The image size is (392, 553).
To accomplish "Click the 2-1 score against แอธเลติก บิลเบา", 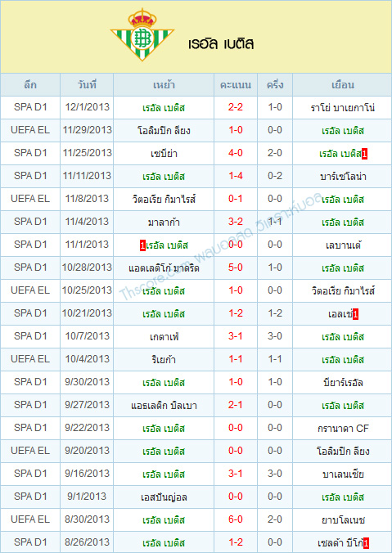I will click(x=236, y=405).
